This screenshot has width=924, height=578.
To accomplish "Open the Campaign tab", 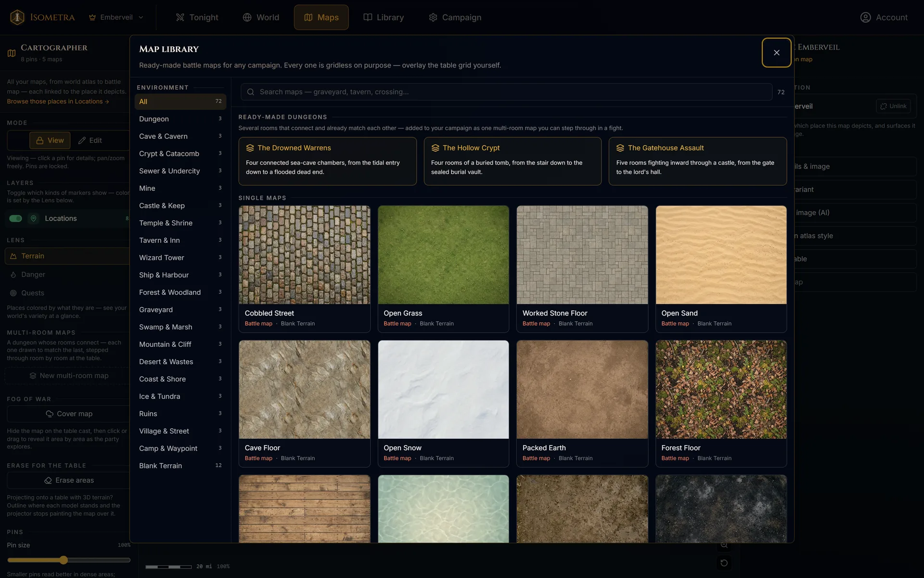I will tap(455, 17).
